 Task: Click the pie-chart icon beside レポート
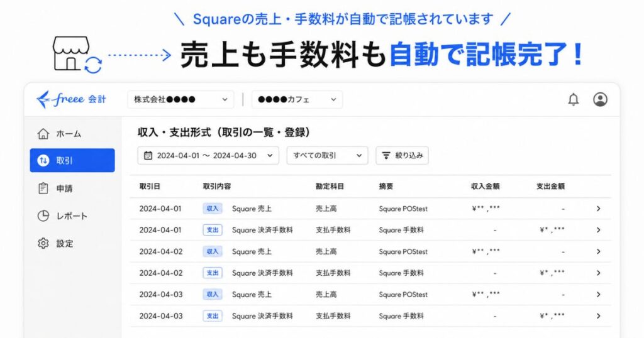[43, 215]
